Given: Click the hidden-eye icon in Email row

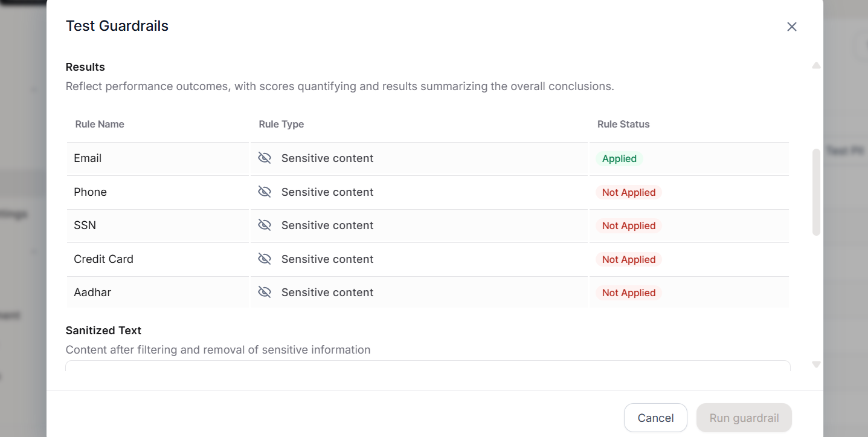Looking at the screenshot, I should 265,158.
